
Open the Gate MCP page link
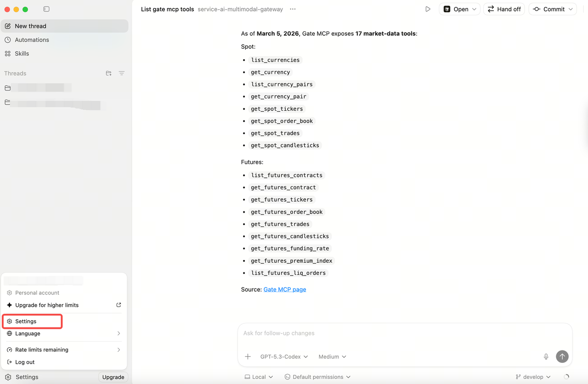[x=284, y=289]
